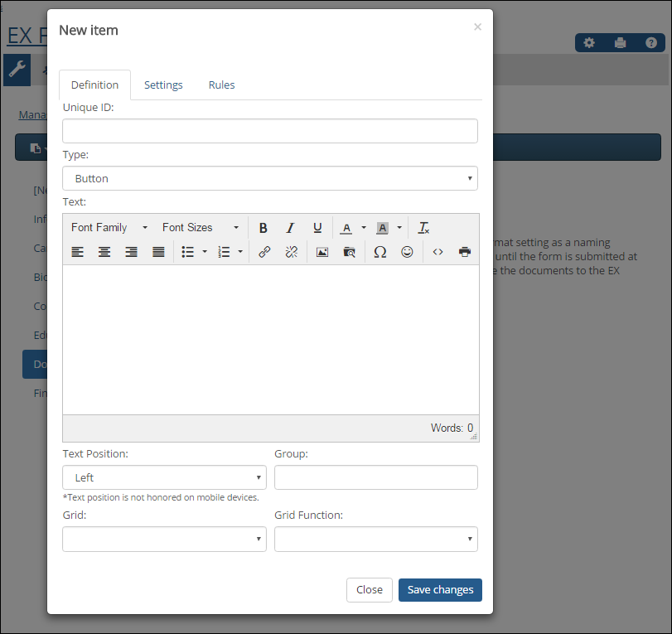Viewport: 672px width, 634px height.
Task: Click the Close button in dialog footer
Action: (x=369, y=589)
